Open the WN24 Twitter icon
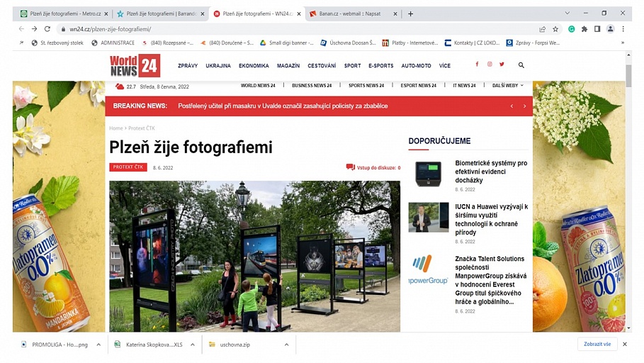Viewport: 644px width, 363px height. pos(502,64)
